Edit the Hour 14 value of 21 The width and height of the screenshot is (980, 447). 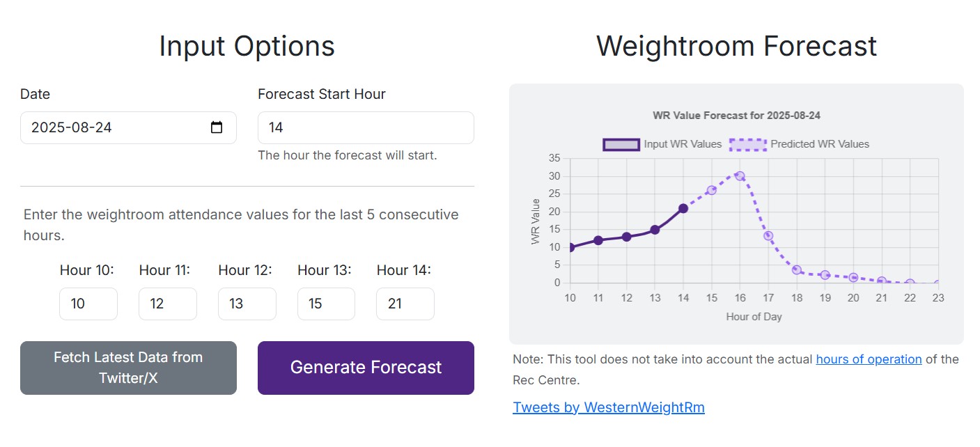pos(405,304)
